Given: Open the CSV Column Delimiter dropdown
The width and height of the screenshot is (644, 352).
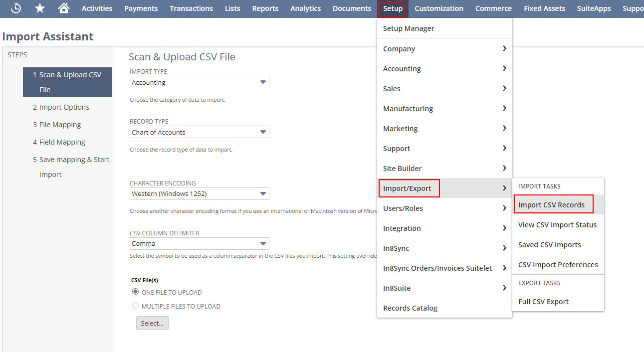Looking at the screenshot, I should [200, 243].
